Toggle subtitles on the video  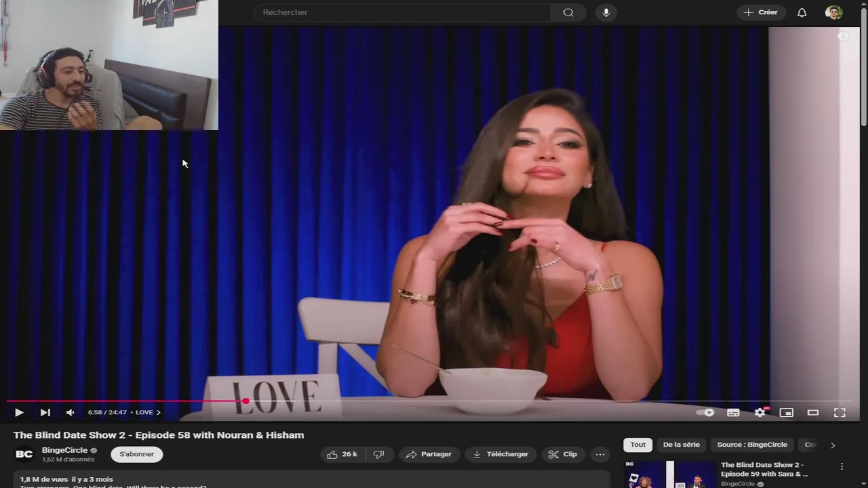coord(733,412)
